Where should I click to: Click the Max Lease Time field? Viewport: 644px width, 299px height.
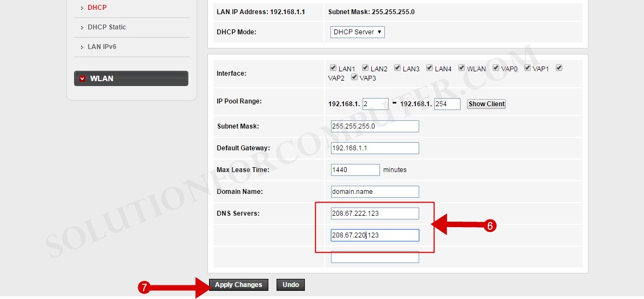point(355,170)
